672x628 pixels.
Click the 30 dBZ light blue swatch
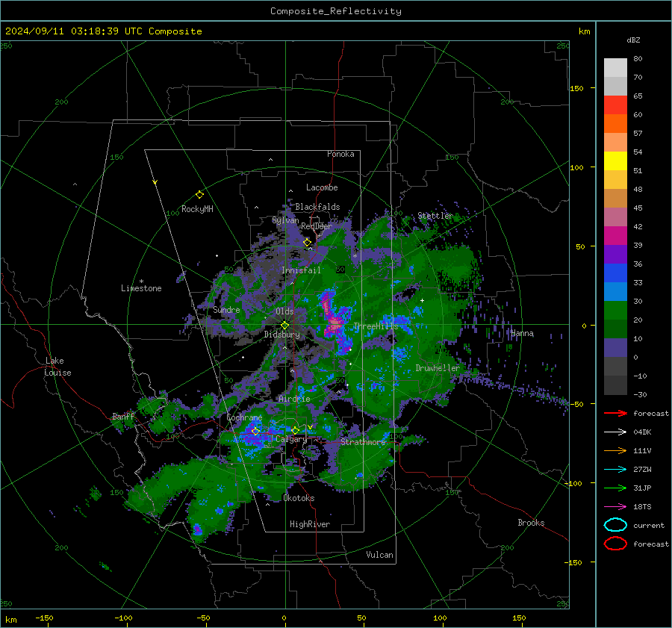tap(615, 292)
